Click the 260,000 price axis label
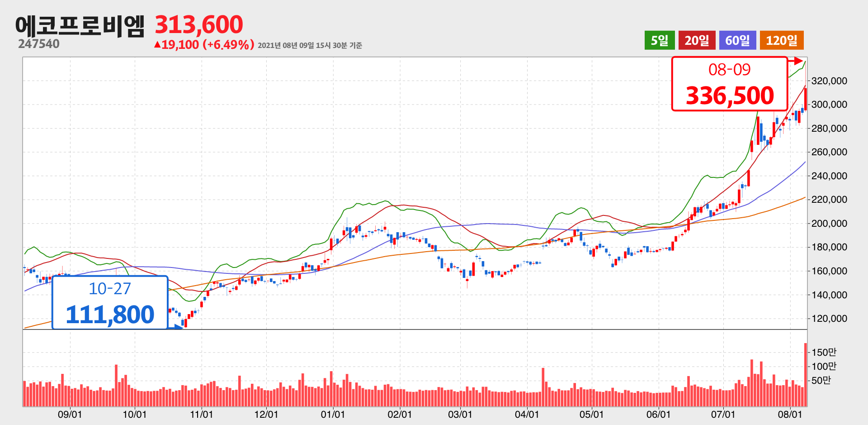868x425 pixels. (829, 152)
